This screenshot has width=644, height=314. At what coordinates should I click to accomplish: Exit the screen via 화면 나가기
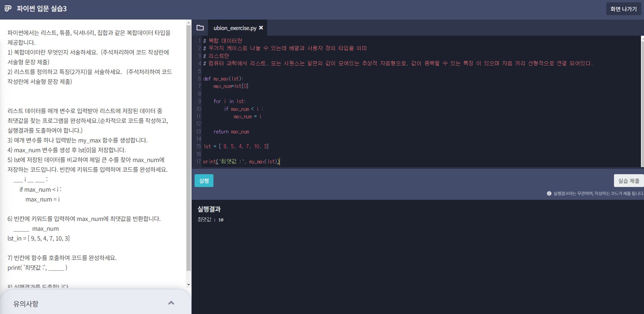(x=623, y=9)
